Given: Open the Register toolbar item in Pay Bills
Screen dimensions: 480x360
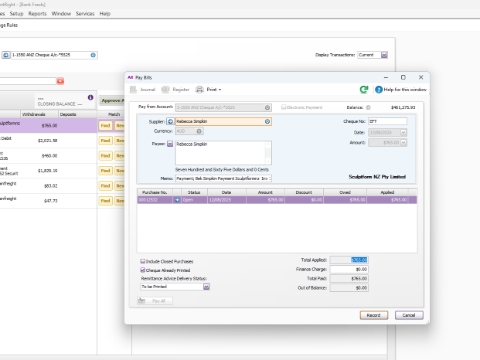Looking at the screenshot, I should click(x=175, y=89).
